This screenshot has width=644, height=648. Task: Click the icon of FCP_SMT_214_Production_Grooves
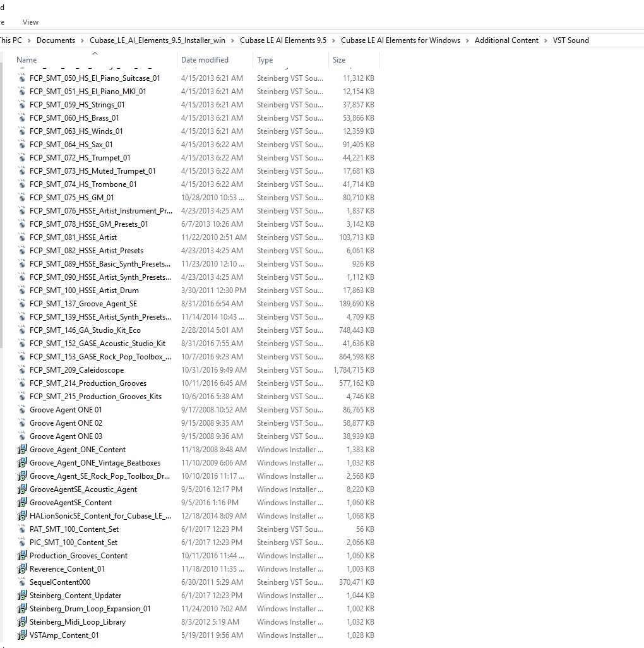[22, 383]
